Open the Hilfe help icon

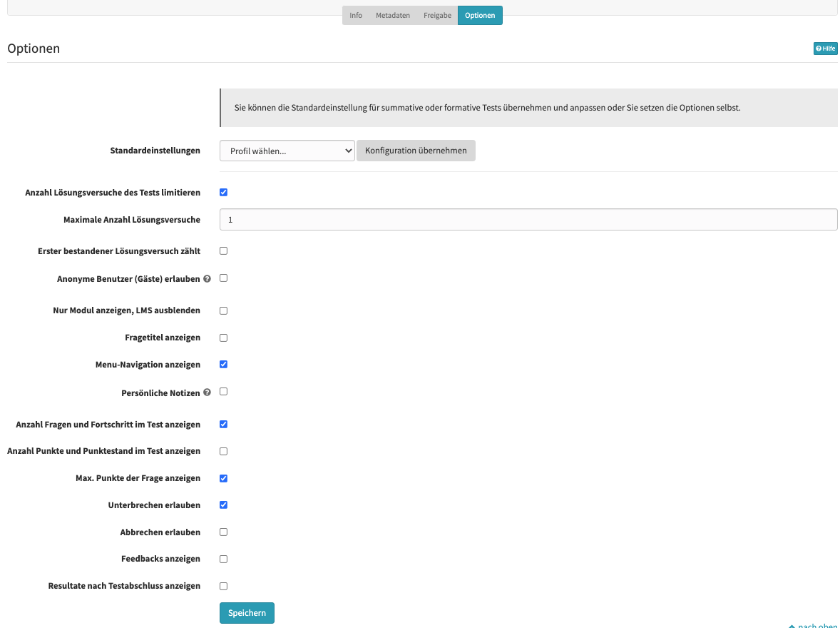(825, 48)
